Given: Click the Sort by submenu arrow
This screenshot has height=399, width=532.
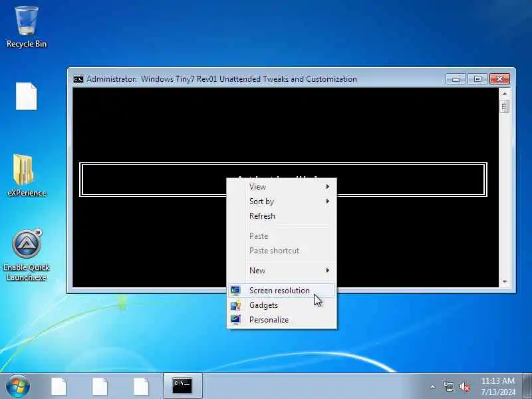Looking at the screenshot, I should coord(327,201).
